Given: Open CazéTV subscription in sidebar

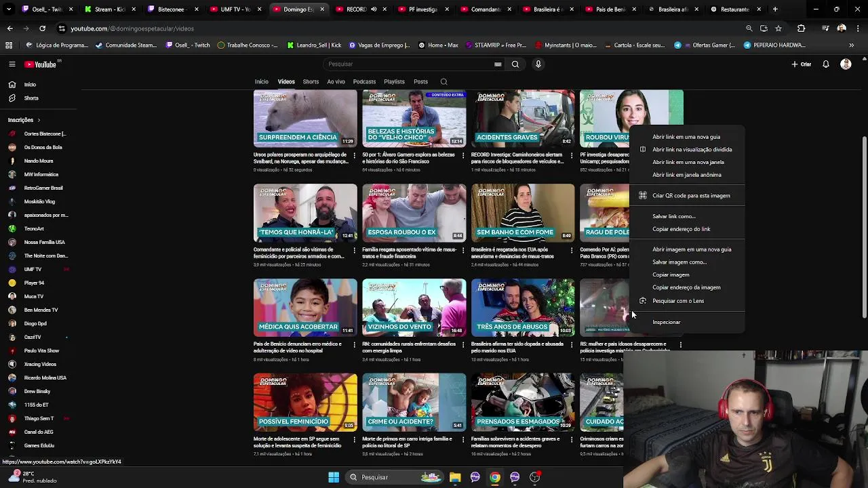Looking at the screenshot, I should (x=33, y=337).
